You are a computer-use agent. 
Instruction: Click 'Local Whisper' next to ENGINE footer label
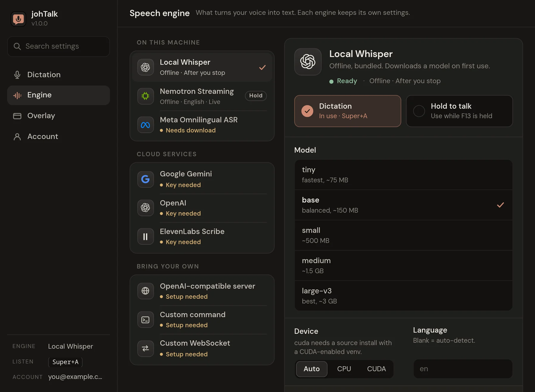click(70, 346)
